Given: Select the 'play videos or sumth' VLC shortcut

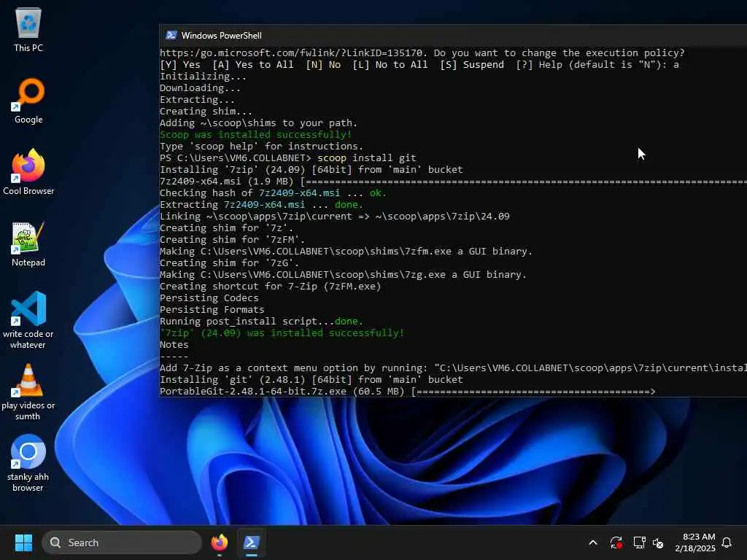Looking at the screenshot, I should tap(28, 392).
